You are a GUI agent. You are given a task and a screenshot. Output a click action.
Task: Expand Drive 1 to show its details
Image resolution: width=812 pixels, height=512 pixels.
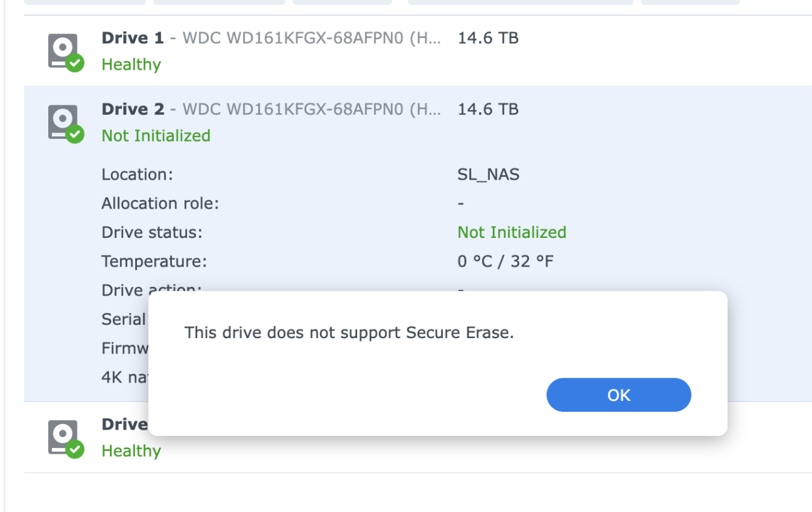(x=132, y=38)
